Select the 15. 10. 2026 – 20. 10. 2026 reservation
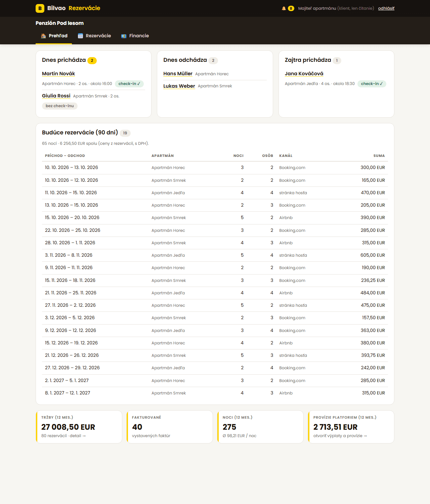430x504 pixels. tap(215, 218)
